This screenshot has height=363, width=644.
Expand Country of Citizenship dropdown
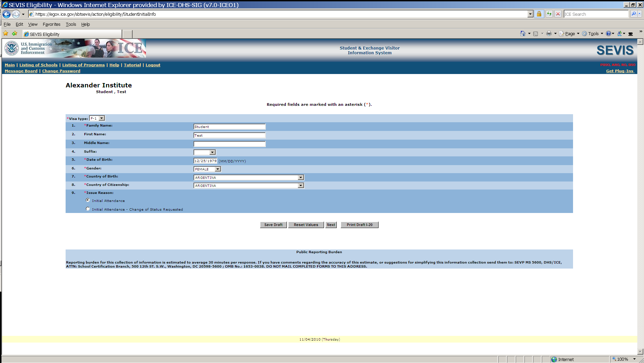301,186
